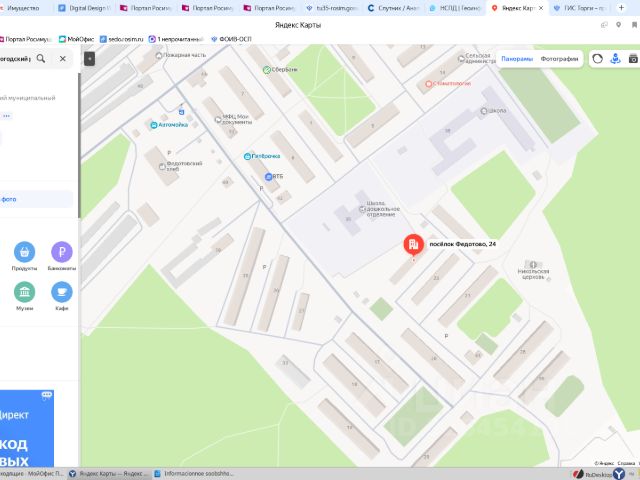Click the Школа дошкольное отделение marker
This screenshot has height=480, width=640.
click(x=362, y=209)
